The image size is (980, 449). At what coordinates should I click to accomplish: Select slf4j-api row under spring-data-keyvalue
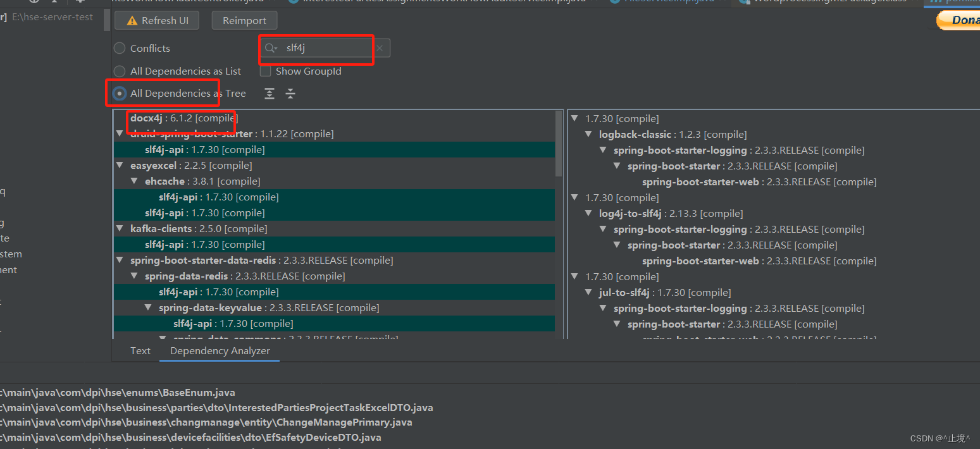coord(334,324)
